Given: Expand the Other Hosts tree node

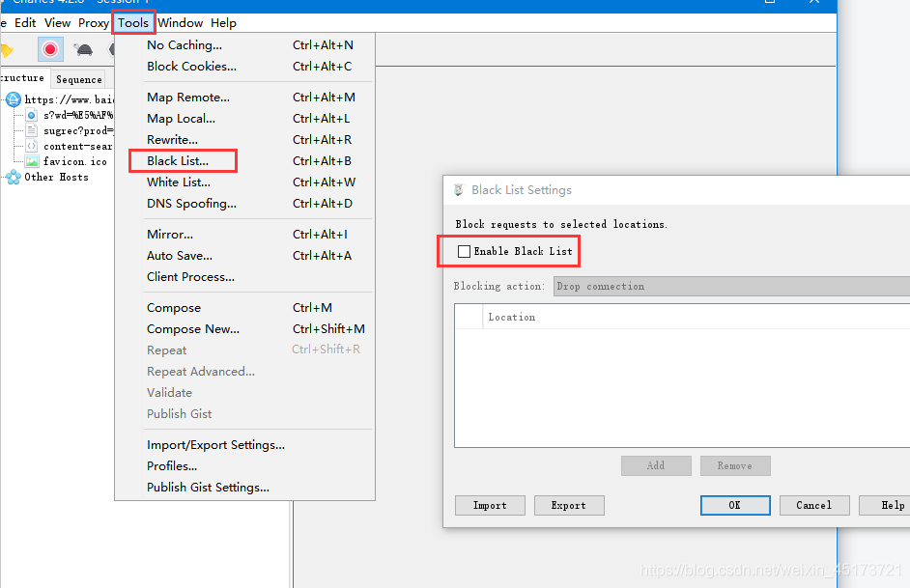Looking at the screenshot, I should (3, 177).
